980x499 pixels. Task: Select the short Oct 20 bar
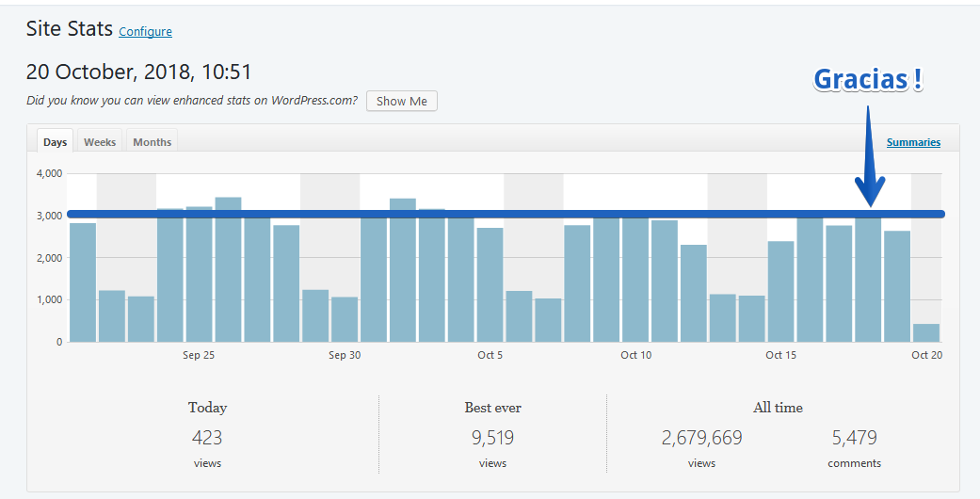click(x=926, y=332)
